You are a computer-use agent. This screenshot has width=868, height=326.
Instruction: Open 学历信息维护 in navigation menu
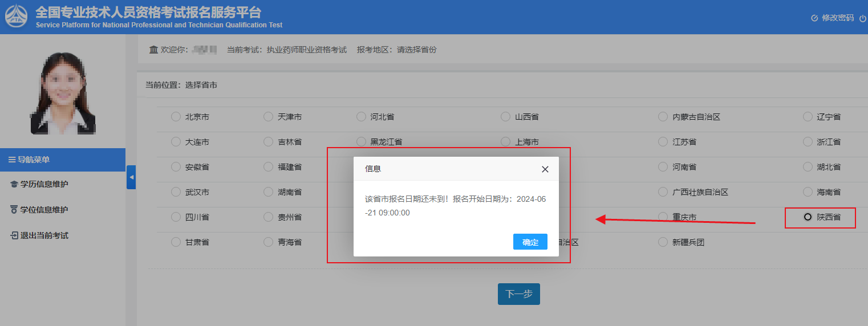click(44, 184)
